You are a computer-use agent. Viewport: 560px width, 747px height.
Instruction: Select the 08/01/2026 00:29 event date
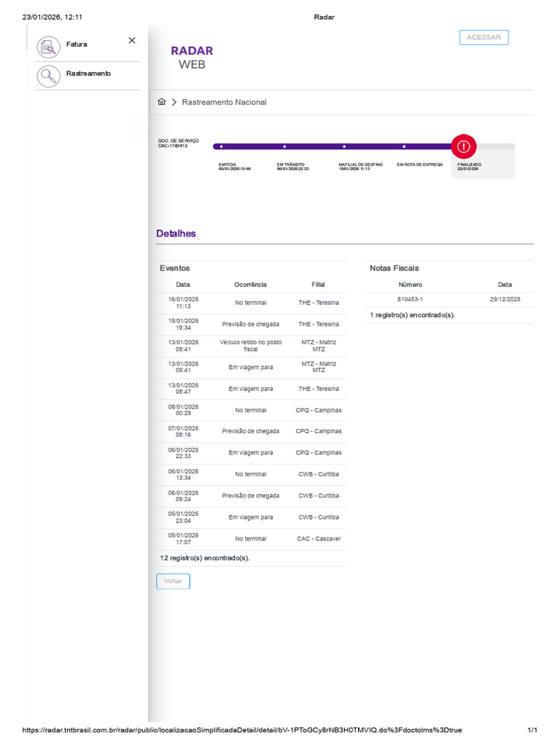click(x=183, y=410)
